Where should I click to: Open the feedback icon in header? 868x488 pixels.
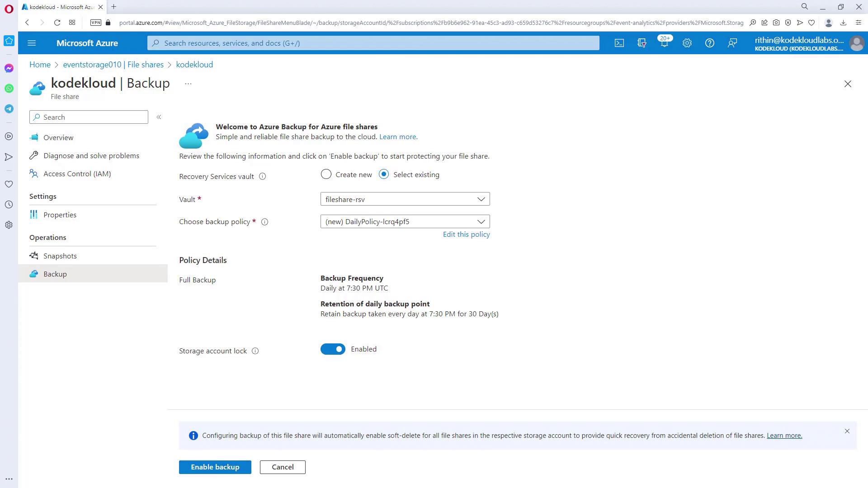tap(732, 43)
